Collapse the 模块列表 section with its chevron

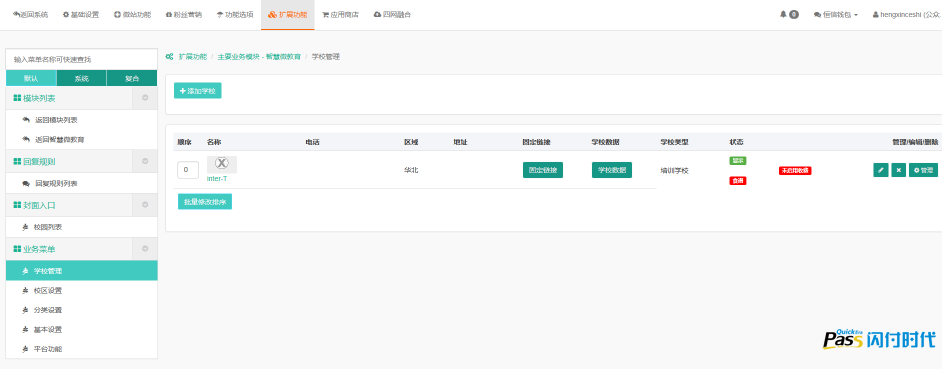pyautogui.click(x=145, y=98)
